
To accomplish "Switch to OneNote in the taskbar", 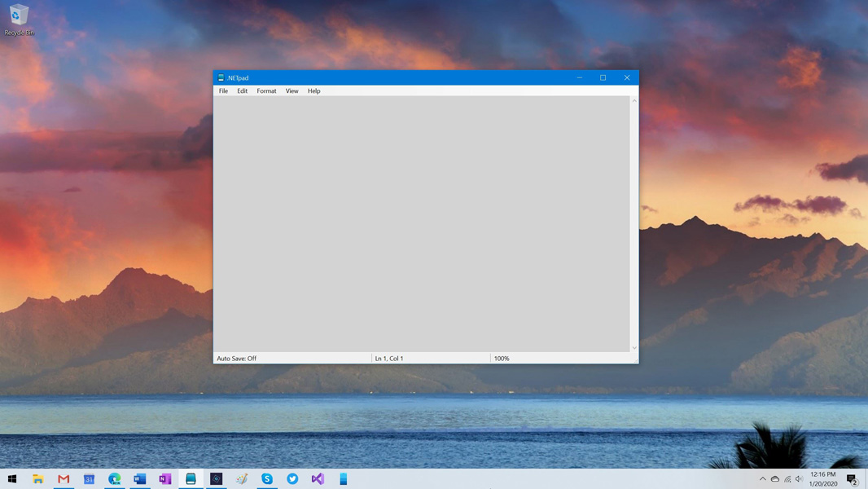I will tap(165, 479).
